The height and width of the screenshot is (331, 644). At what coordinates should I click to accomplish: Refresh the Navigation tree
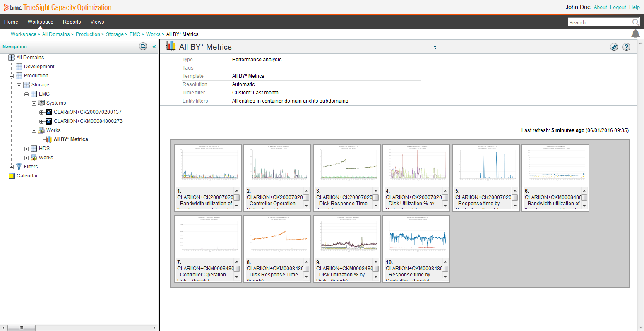click(x=143, y=46)
